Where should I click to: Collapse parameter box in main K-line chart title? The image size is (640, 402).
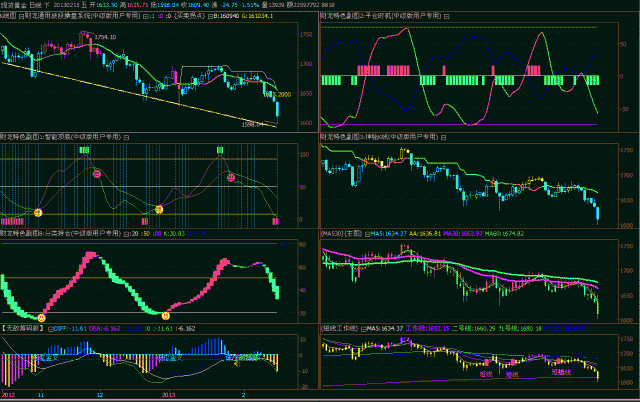tap(146, 17)
